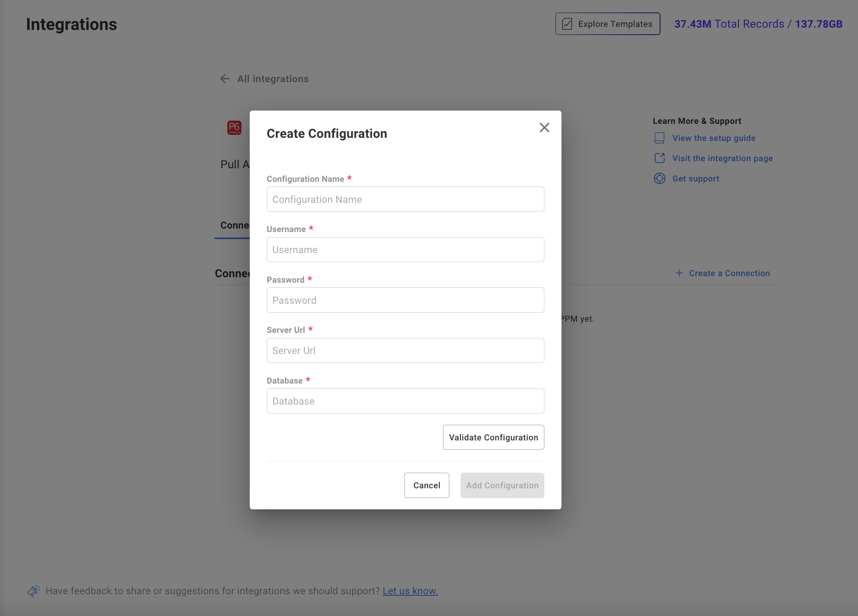Cancel the configuration dialog
858x616 pixels.
coord(427,486)
